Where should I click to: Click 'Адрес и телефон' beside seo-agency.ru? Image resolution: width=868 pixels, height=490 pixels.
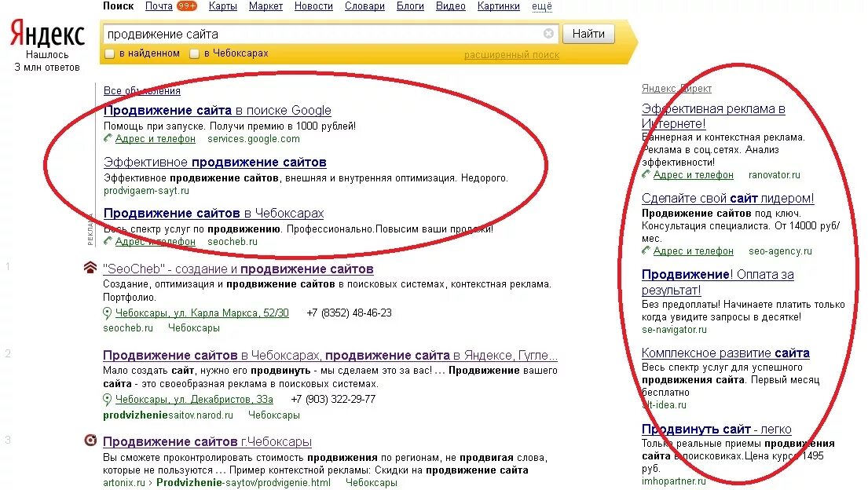pos(693,250)
